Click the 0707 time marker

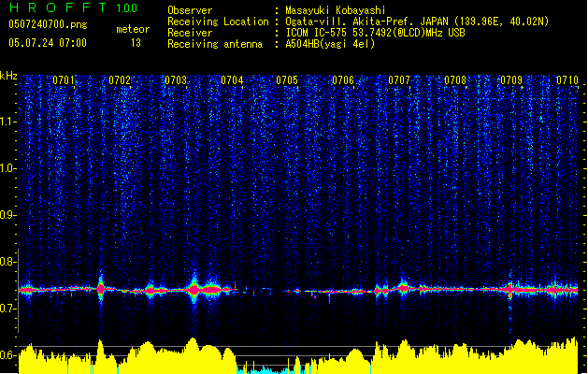coord(399,80)
